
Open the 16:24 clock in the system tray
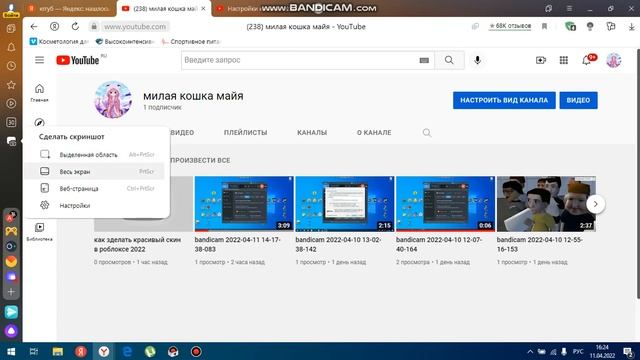tap(602, 351)
